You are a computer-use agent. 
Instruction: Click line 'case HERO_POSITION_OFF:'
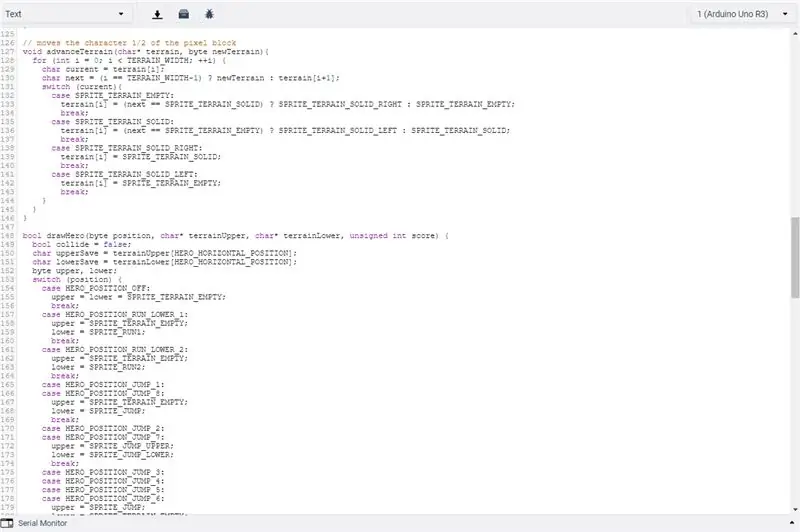(96, 288)
